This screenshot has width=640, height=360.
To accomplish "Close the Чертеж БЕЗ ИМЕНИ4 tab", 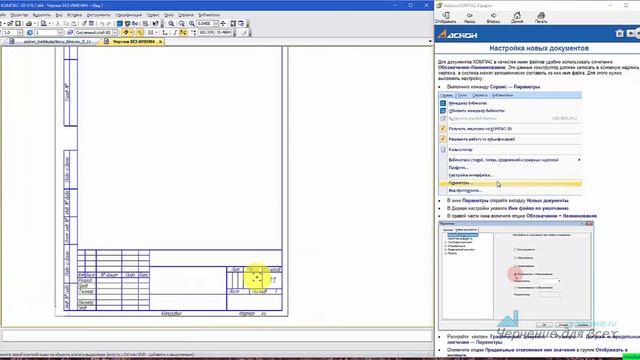I will pos(160,42).
